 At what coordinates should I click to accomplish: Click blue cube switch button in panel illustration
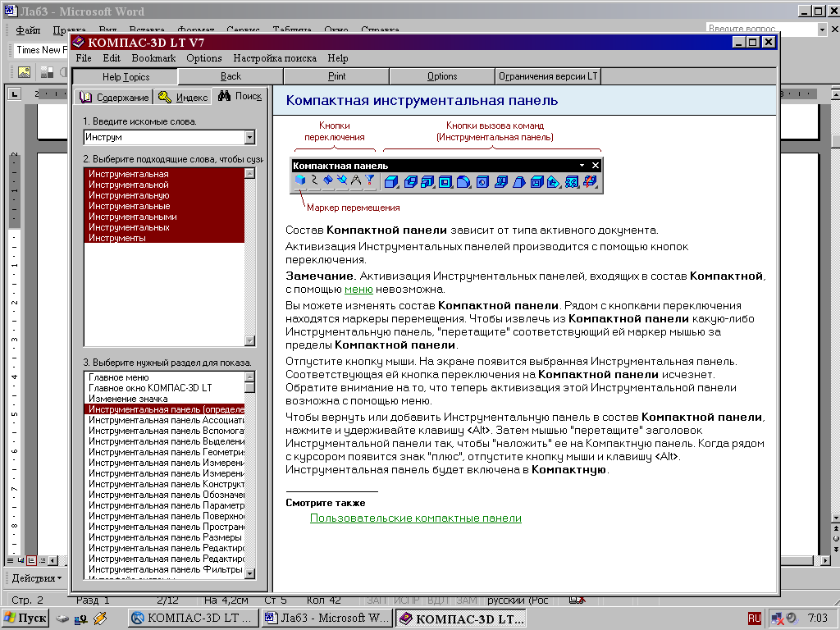[x=300, y=180]
